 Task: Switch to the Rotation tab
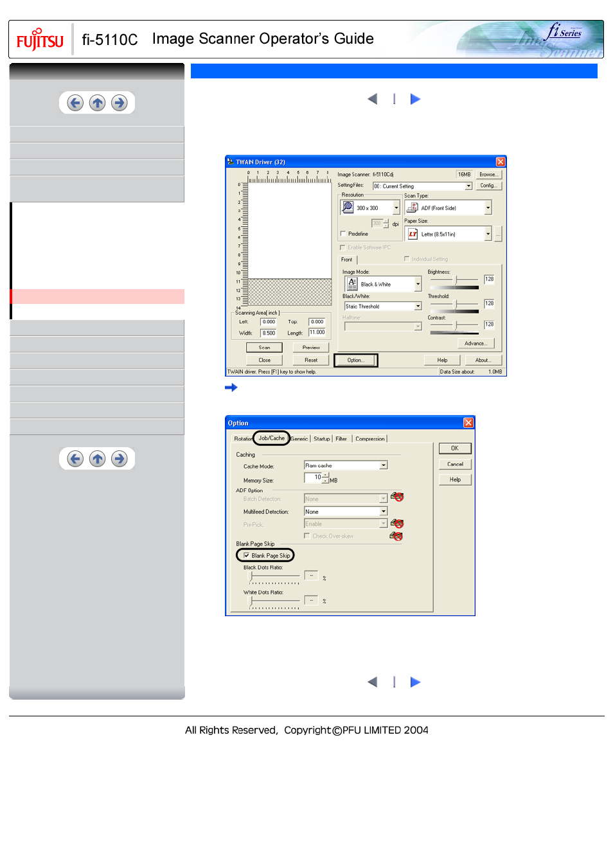pos(243,439)
